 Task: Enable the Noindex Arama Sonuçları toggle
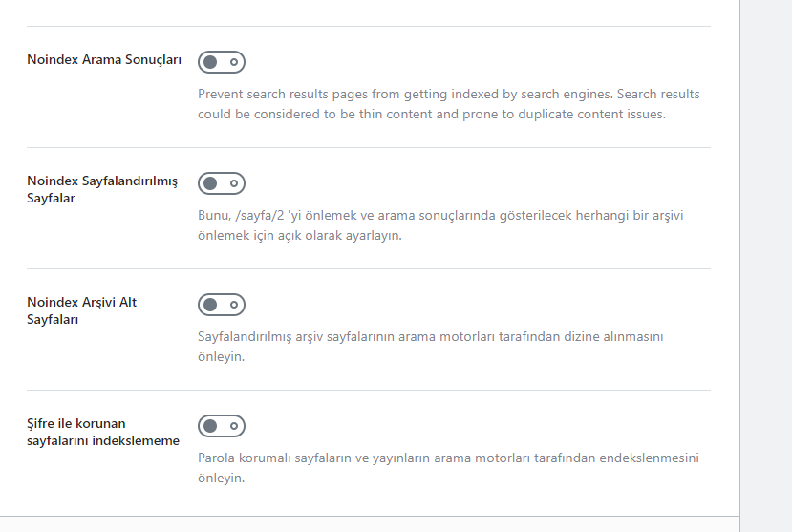pyautogui.click(x=222, y=62)
